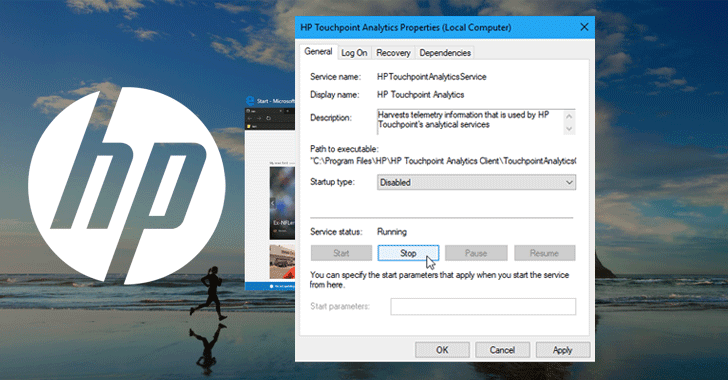Click the OK button
728x380 pixels.
tap(442, 350)
